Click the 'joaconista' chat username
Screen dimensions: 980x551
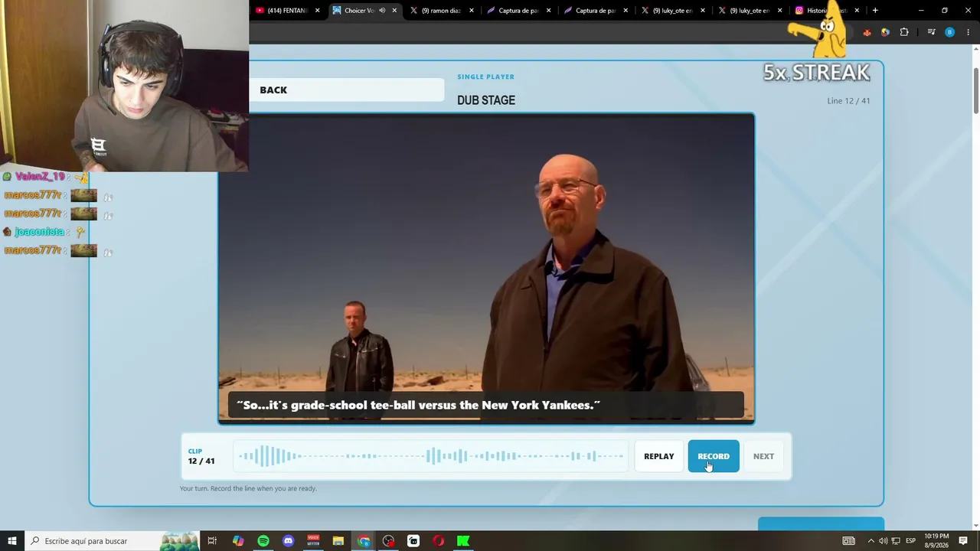tap(39, 232)
